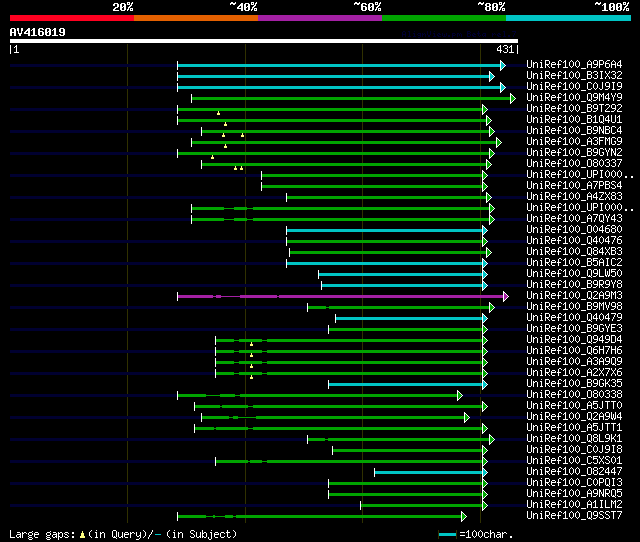Click the arrowhead ending the Q9SST7 alignment
This screenshot has height=542, width=640.
(464, 517)
